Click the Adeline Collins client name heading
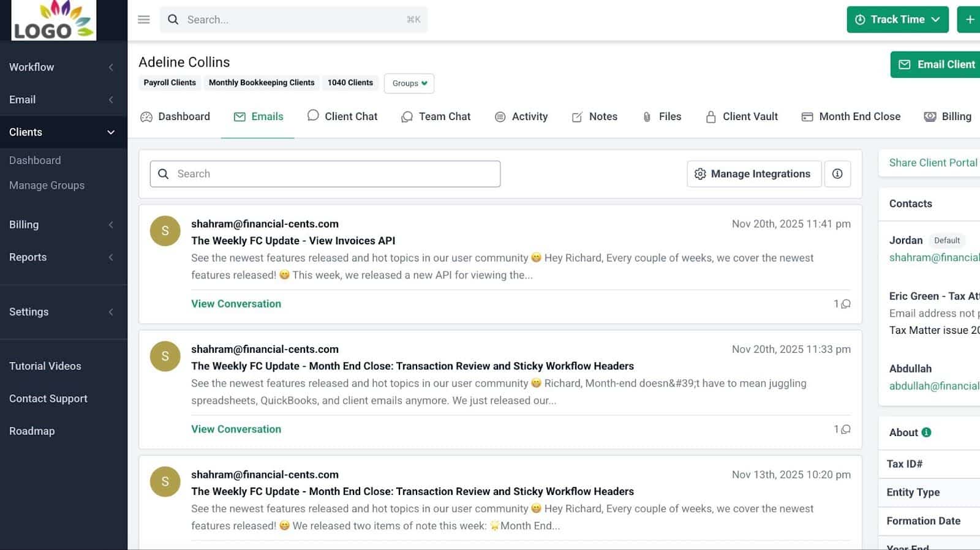This screenshot has height=550, width=980. point(184,62)
